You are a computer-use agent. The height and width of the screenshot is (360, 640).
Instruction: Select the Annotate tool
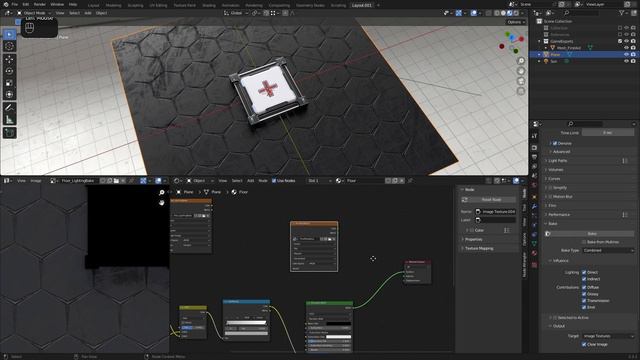pyautogui.click(x=9, y=108)
